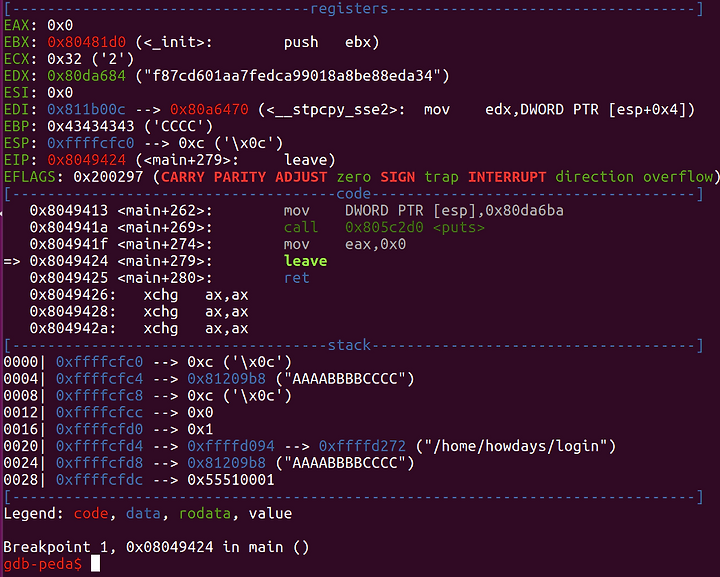Click stack value 0x55510001
The image size is (720, 577).
[231, 480]
